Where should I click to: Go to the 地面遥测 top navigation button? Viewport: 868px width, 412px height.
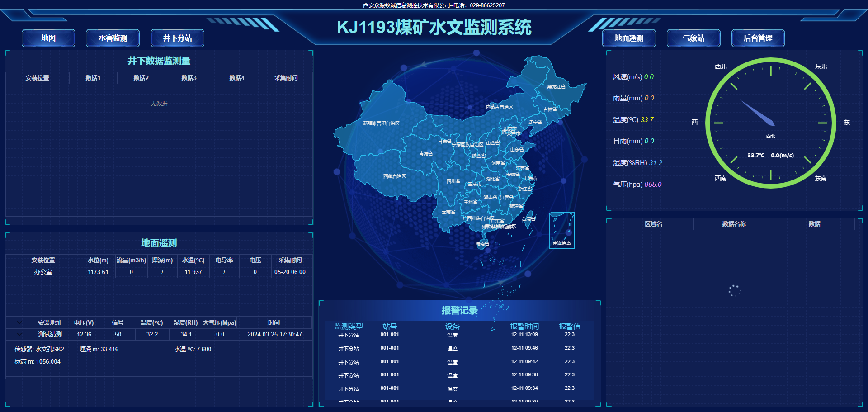(x=629, y=38)
